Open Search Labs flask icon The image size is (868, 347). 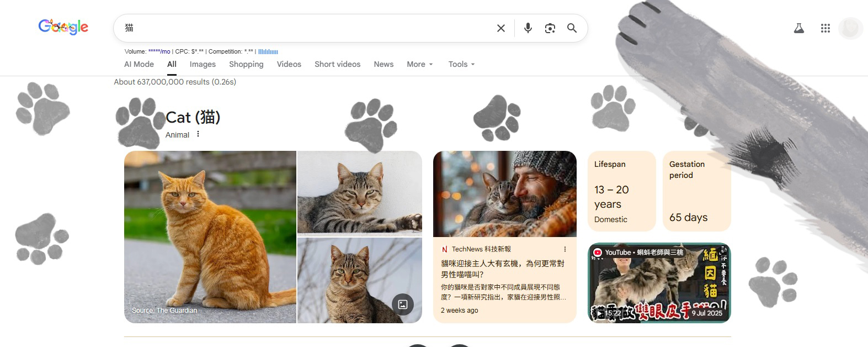click(798, 28)
